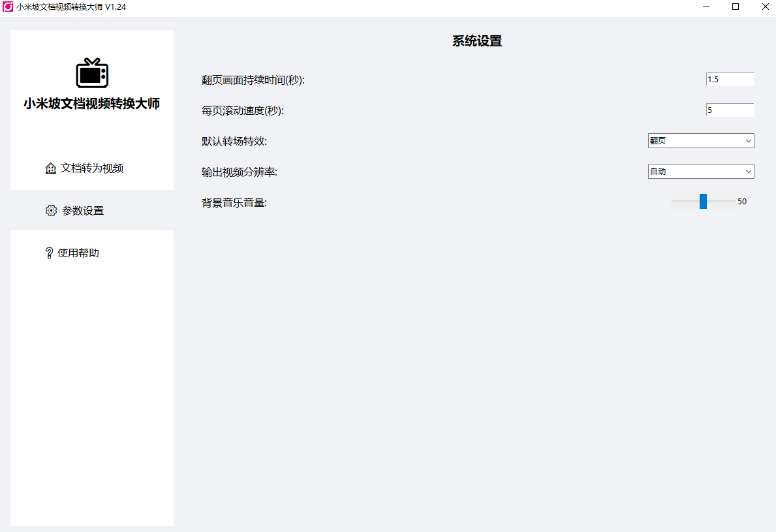Open the 文档转为视频 page

coord(92,168)
